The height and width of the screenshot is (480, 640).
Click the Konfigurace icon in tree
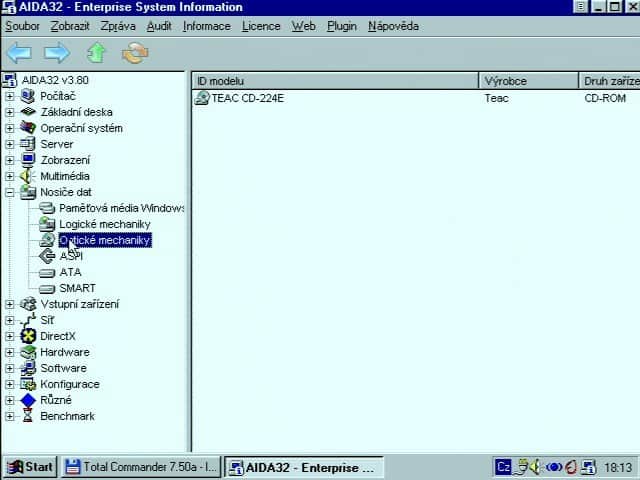coord(28,384)
